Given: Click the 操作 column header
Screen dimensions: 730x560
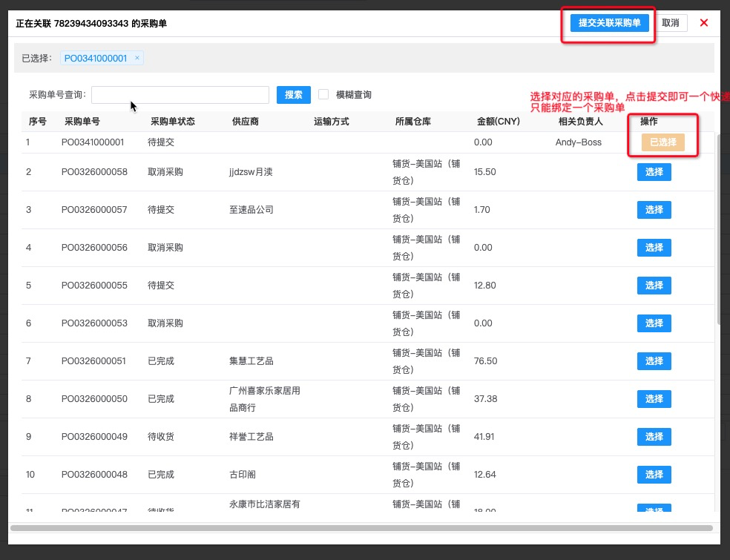Looking at the screenshot, I should (x=648, y=122).
